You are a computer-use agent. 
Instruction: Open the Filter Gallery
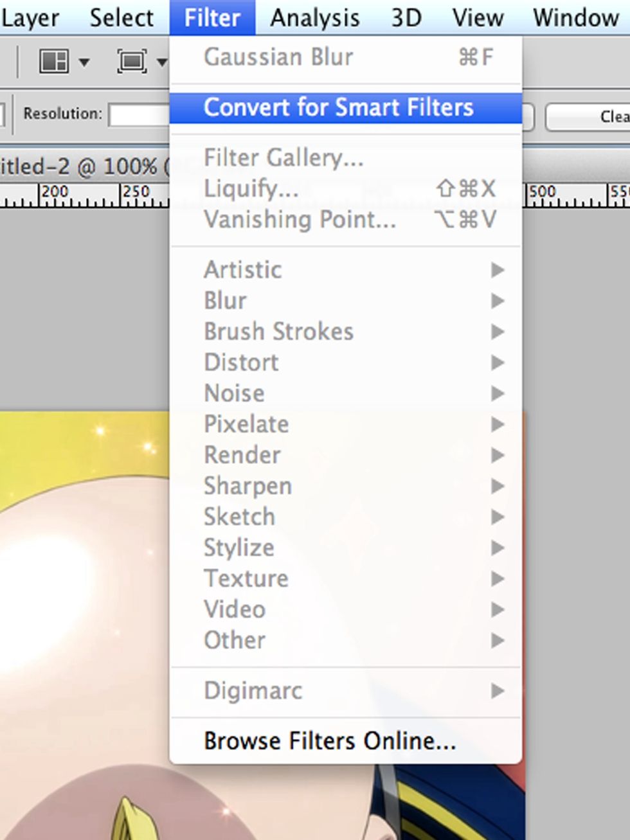[x=283, y=157]
